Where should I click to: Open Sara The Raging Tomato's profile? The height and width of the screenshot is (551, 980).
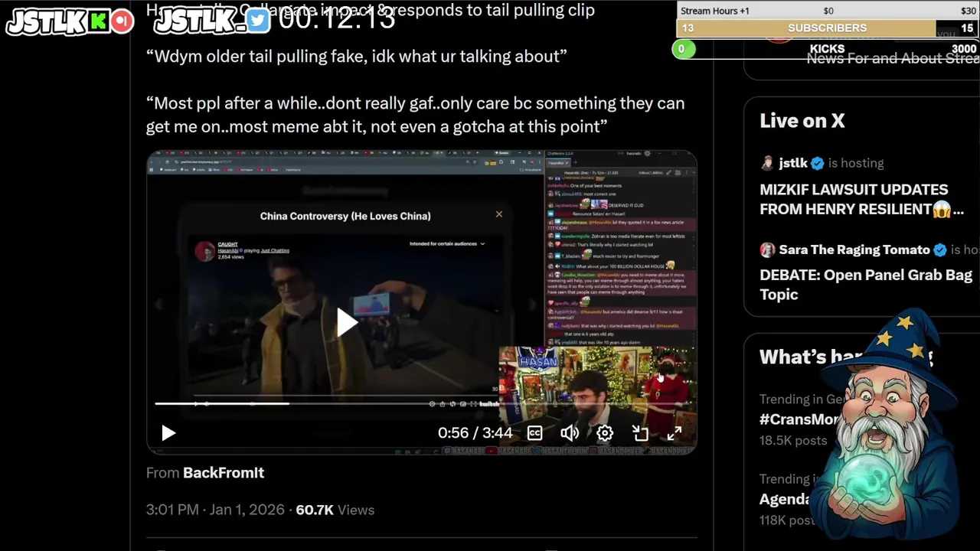(x=854, y=250)
